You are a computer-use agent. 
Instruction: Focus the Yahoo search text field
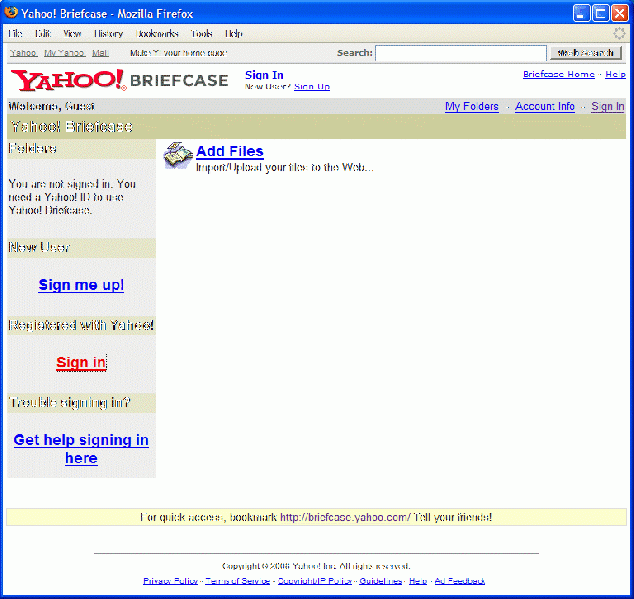pyautogui.click(x=461, y=53)
